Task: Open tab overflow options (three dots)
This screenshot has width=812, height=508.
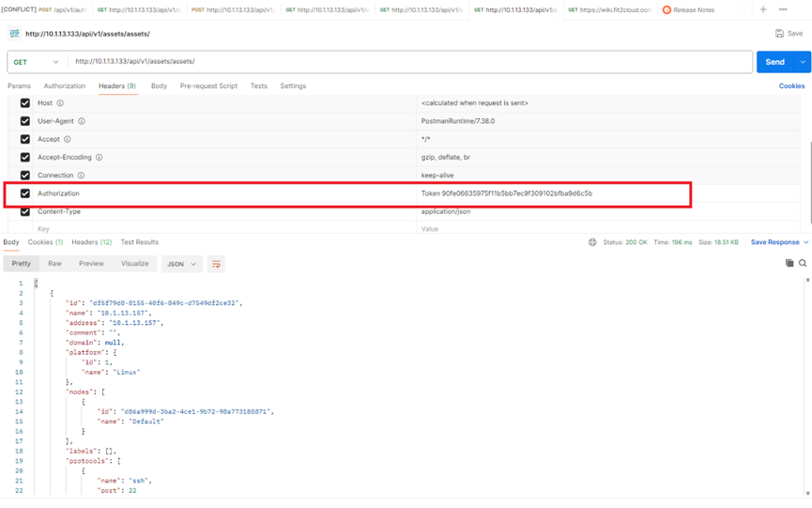Action: 783,9
